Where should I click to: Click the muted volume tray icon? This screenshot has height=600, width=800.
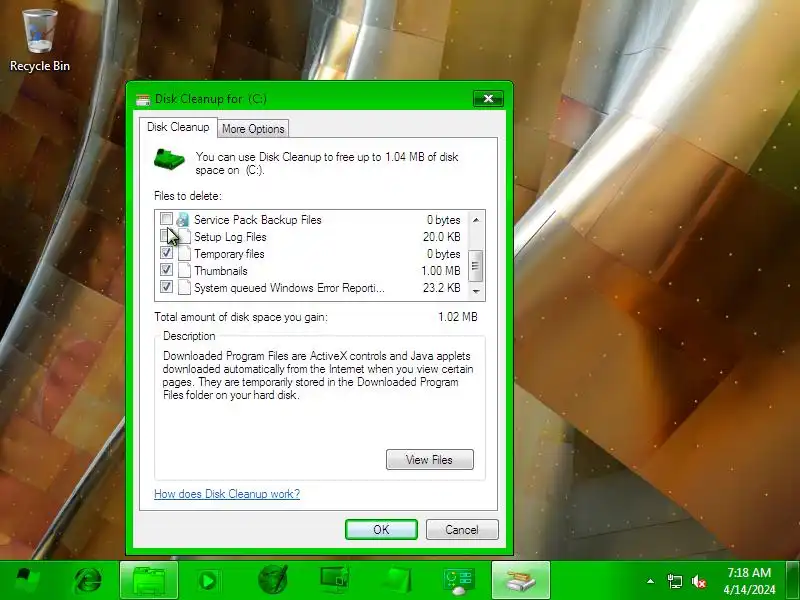pyautogui.click(x=698, y=581)
